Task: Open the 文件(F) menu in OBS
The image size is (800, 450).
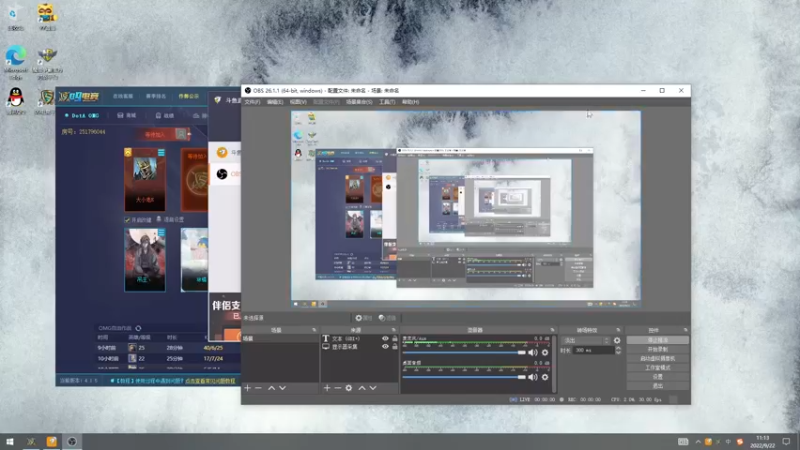Action: [252, 102]
